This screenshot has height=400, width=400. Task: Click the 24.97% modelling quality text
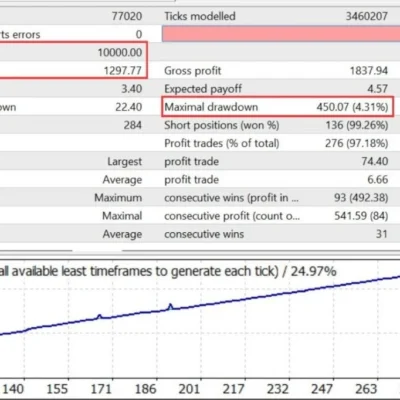point(313,271)
